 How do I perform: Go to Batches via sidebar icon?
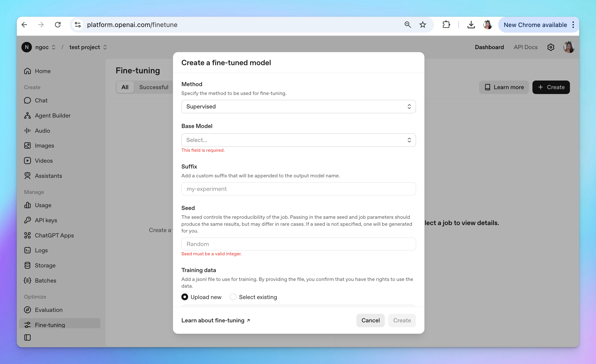27,280
